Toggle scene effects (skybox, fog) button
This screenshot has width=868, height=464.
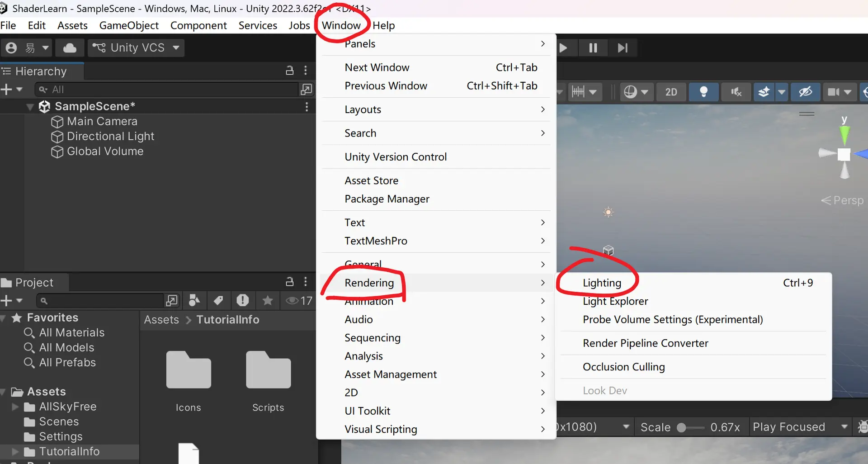764,92
